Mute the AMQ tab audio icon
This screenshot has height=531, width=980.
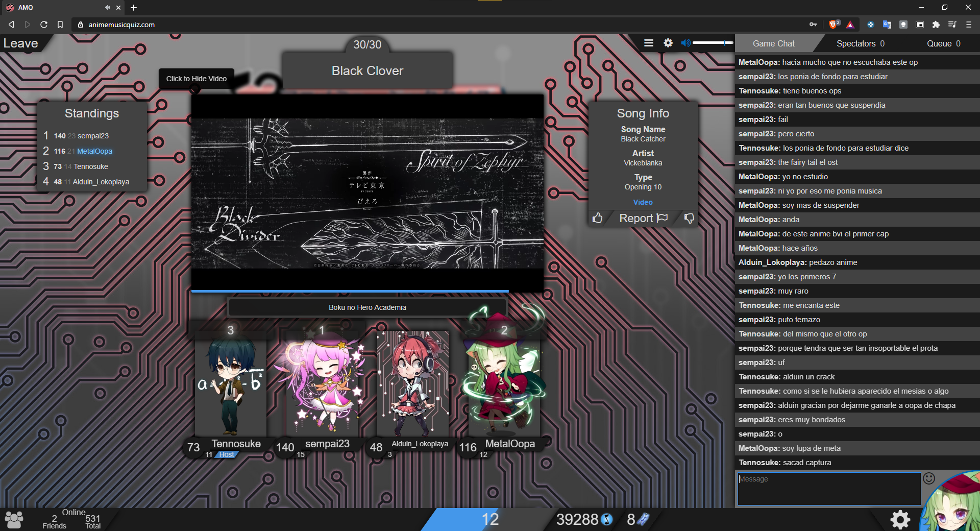[x=107, y=8]
